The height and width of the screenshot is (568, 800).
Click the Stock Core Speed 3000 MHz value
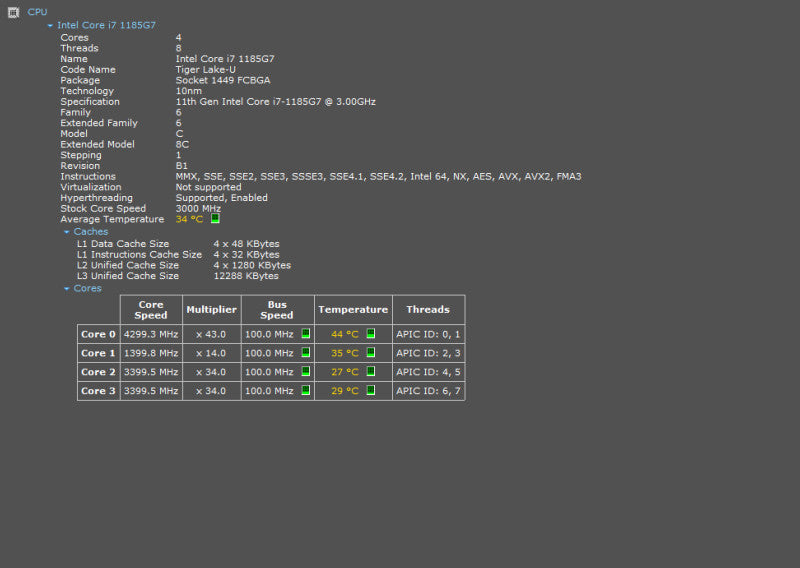coord(198,209)
